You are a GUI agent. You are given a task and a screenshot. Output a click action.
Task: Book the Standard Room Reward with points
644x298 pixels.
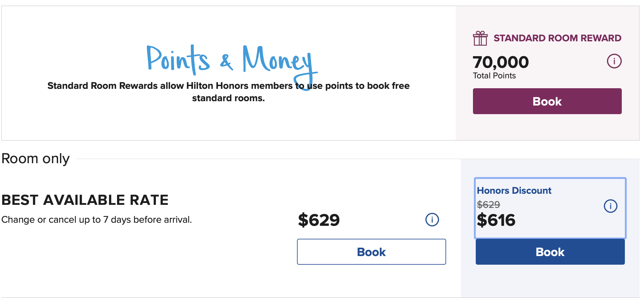tap(547, 101)
